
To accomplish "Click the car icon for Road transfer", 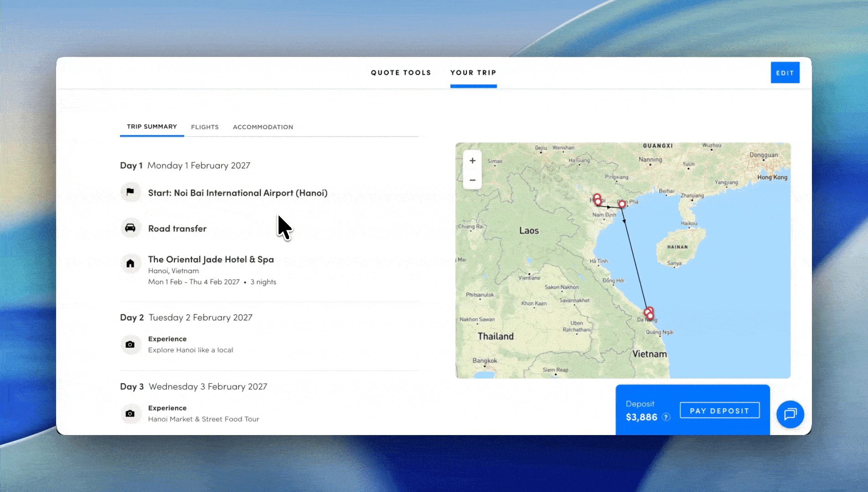I will coord(130,228).
